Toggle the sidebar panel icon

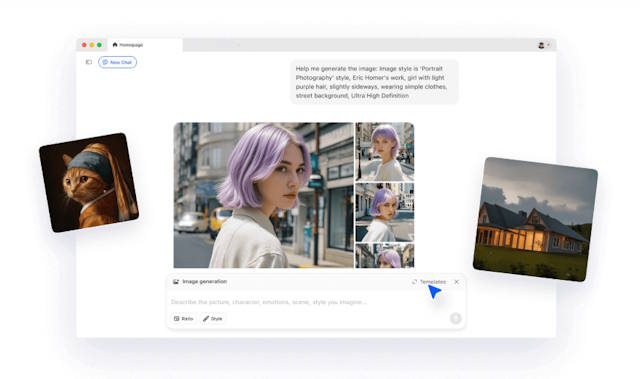tap(89, 62)
